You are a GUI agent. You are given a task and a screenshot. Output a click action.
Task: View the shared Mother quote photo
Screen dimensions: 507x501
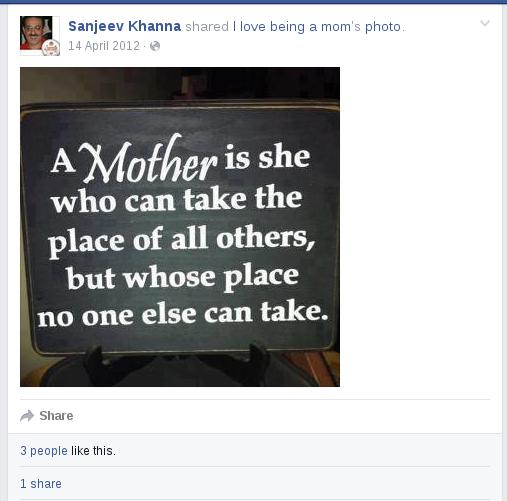tap(180, 227)
